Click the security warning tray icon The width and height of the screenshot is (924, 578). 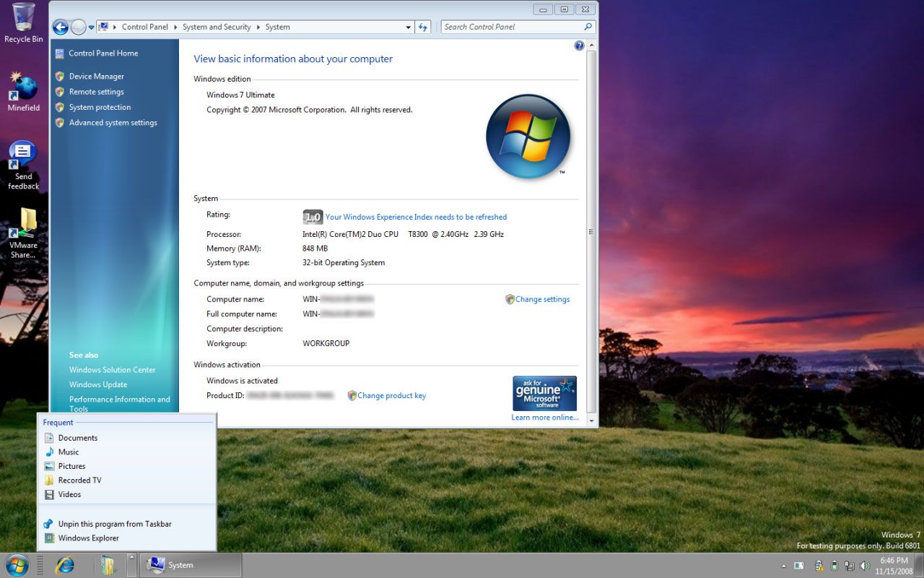coord(819,566)
